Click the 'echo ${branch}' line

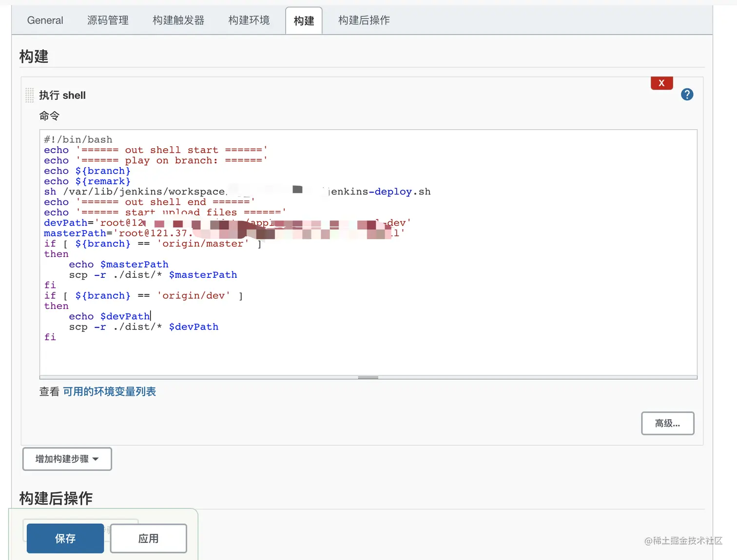tap(87, 171)
